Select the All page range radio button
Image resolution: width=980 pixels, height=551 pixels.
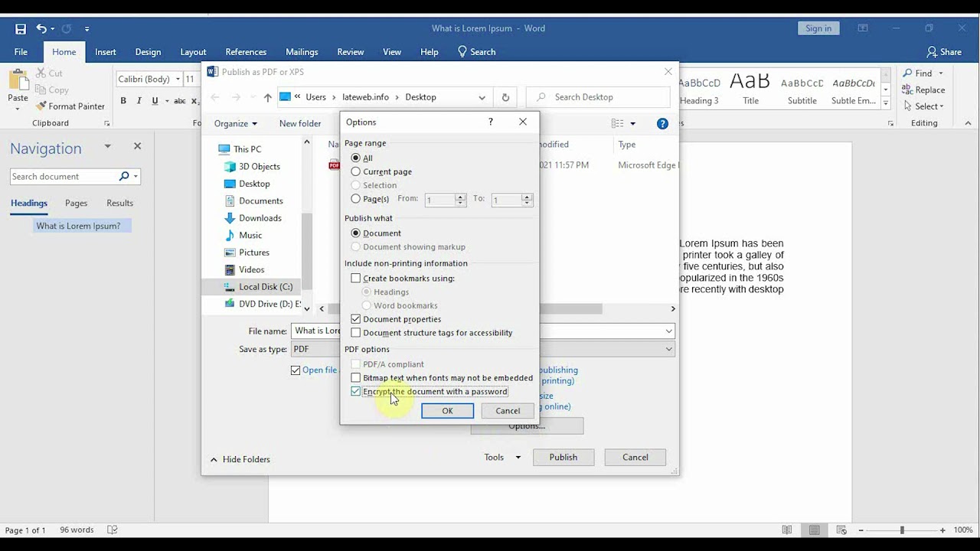point(355,158)
